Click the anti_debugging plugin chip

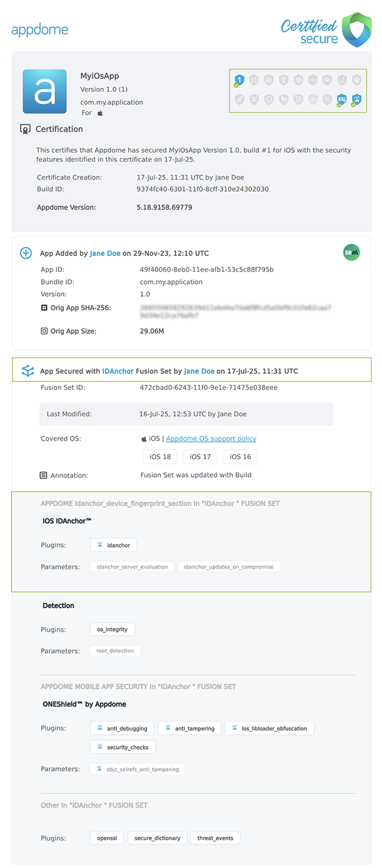(122, 728)
